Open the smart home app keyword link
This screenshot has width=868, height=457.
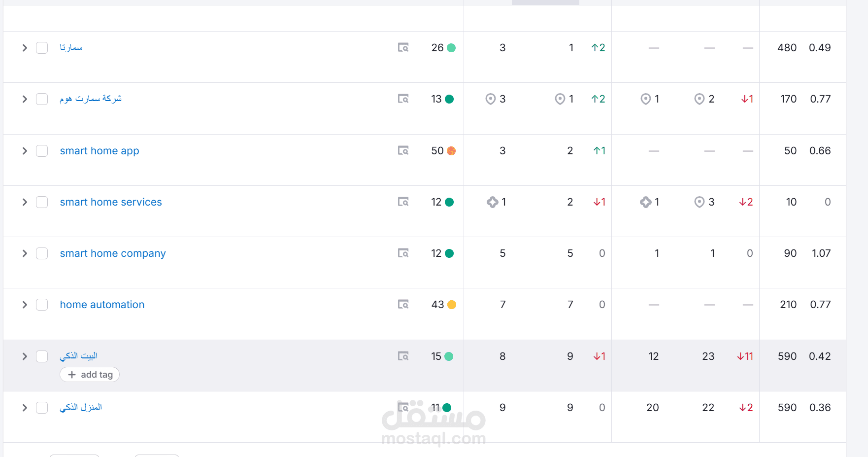(x=100, y=151)
